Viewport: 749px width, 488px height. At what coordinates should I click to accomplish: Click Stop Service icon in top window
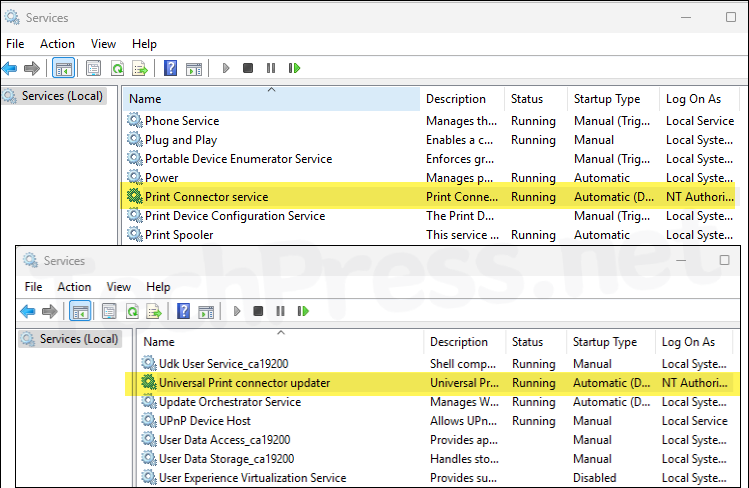point(247,68)
